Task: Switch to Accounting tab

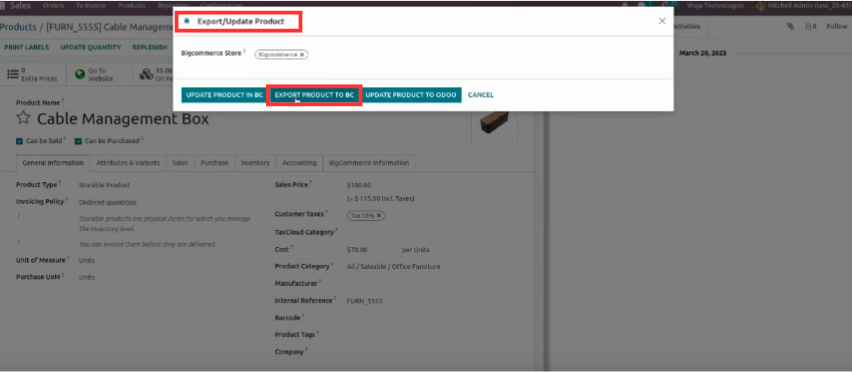Action: point(299,163)
